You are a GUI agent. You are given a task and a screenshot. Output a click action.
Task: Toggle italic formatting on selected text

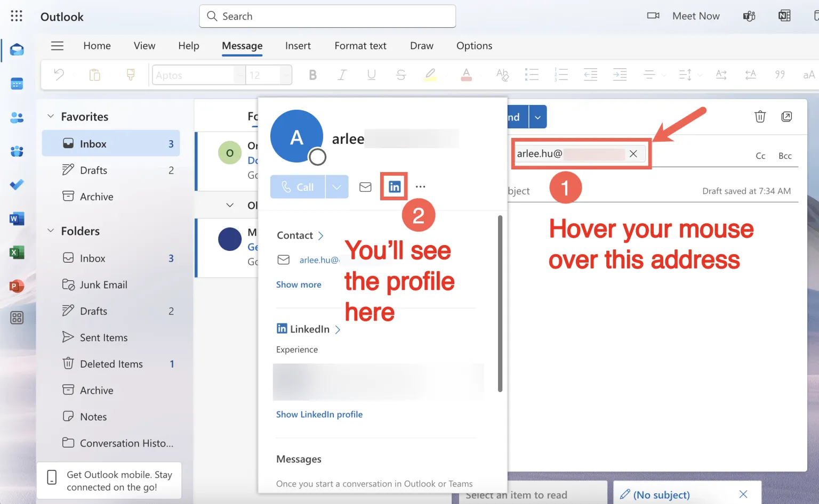[x=342, y=75]
